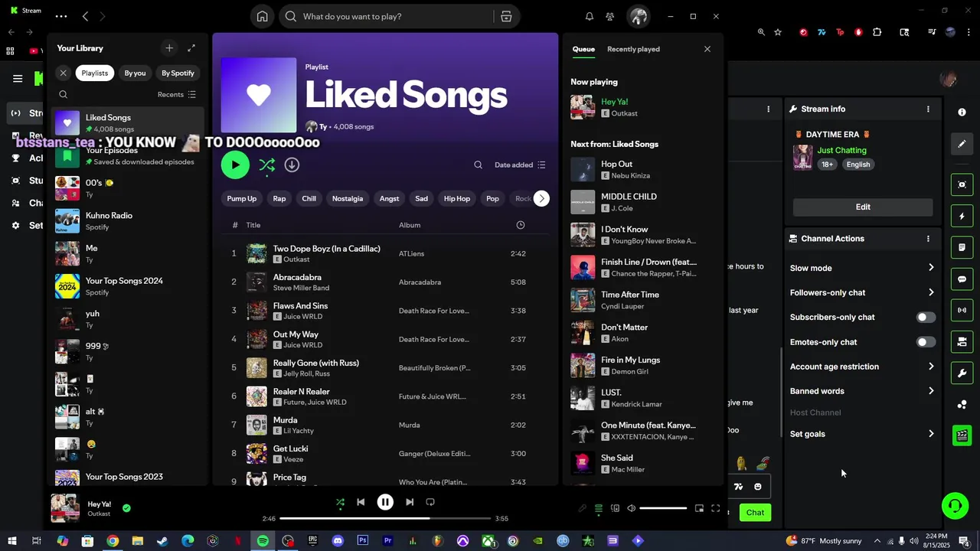Open the Browse icon in search bar
The image size is (980, 551).
[x=506, y=16]
